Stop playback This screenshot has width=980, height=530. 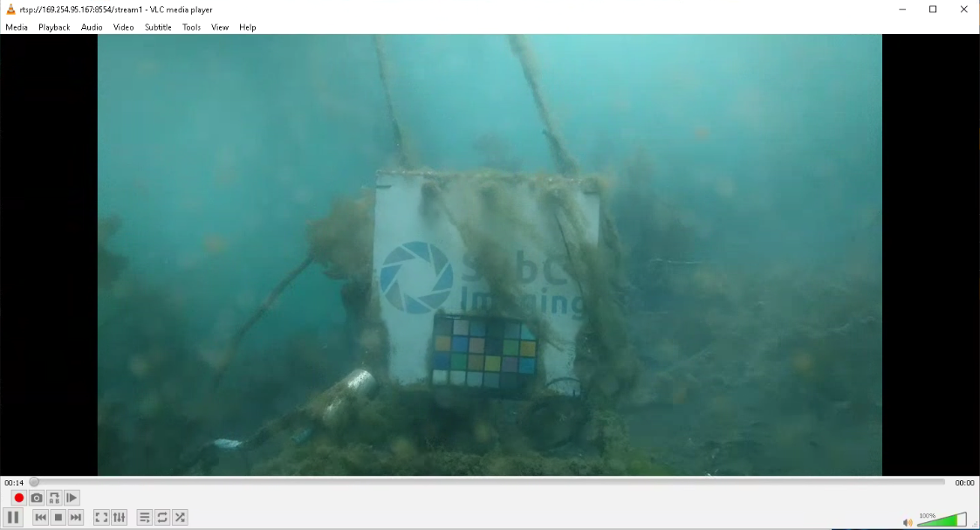coord(58,518)
